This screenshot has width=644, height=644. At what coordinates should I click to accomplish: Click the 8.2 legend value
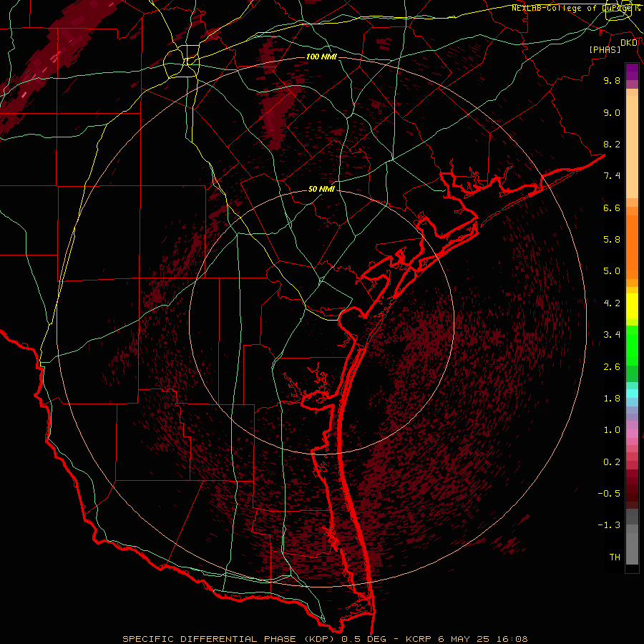[612, 144]
